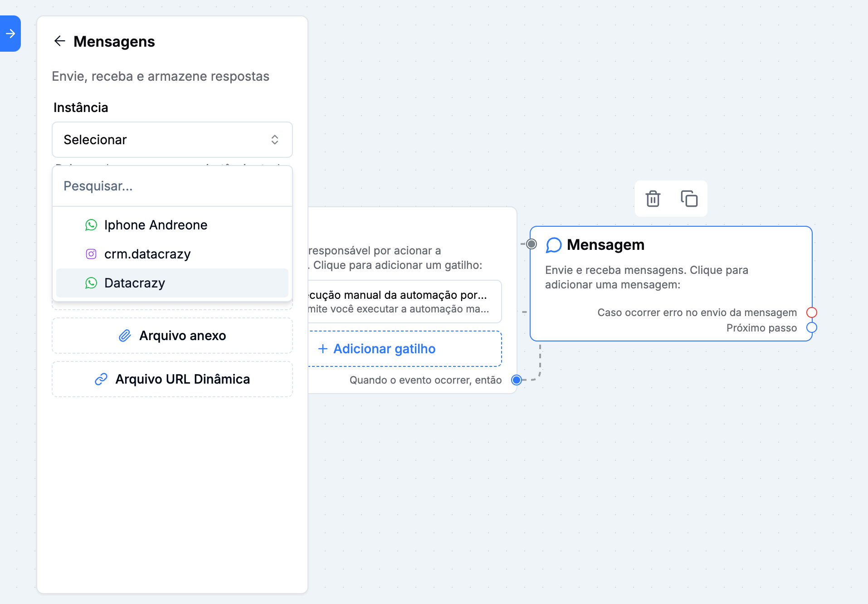This screenshot has height=604, width=868.
Task: Click the Mensagem node gray input connector
Action: point(532,244)
